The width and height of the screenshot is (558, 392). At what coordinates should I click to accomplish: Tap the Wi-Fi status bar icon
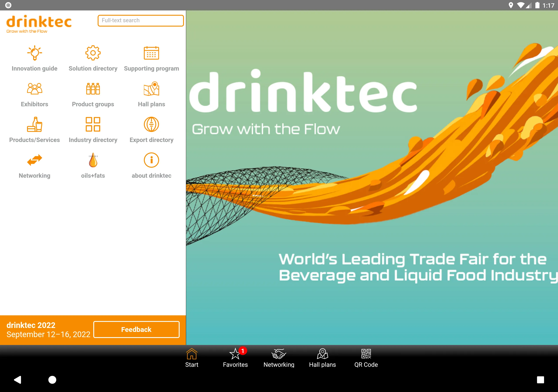click(520, 5)
